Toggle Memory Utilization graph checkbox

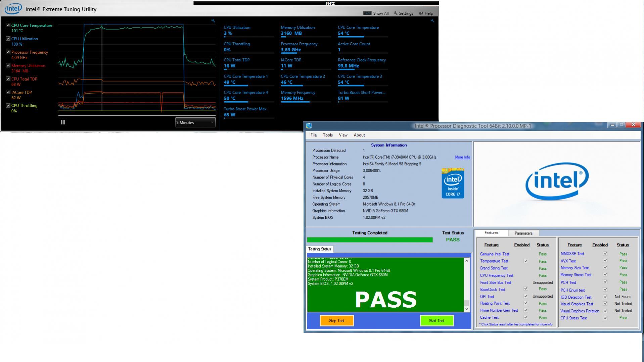click(8, 65)
